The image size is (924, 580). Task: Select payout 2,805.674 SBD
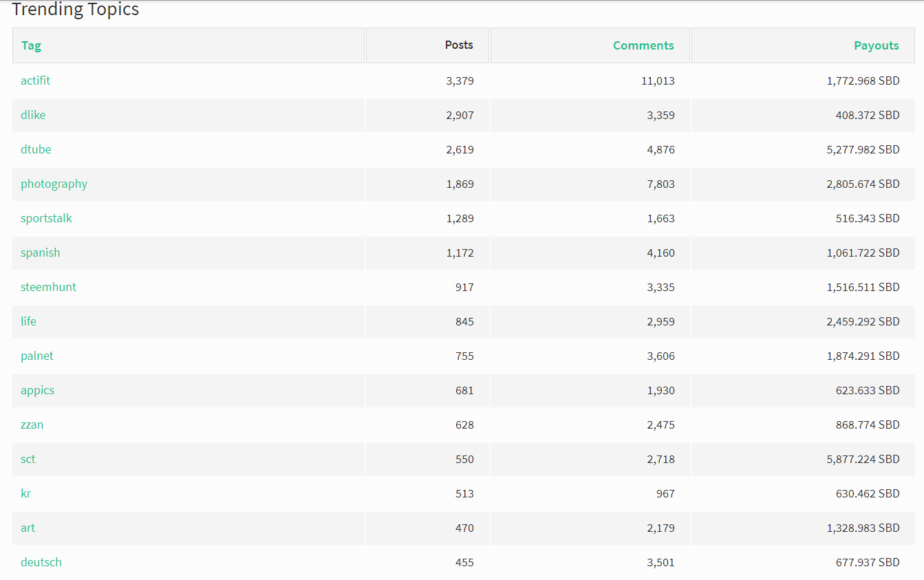pos(863,184)
